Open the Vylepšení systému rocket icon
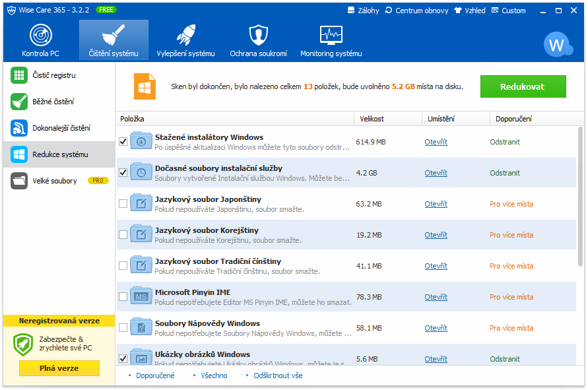Viewport: 588px width, 390px height. click(186, 35)
